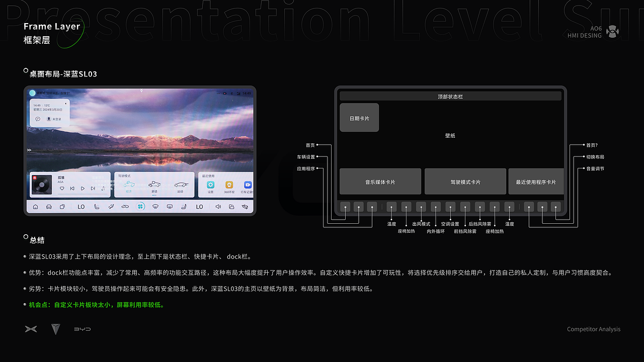Image resolution: width=644 pixels, height=362 pixels.
Task: Click the XPeng logo in footer
Action: 31,329
